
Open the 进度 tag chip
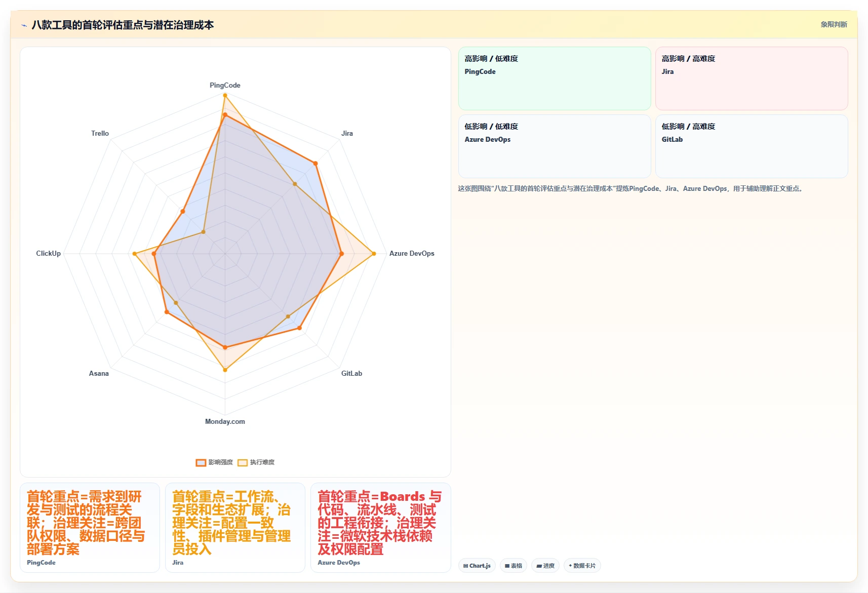[545, 566]
